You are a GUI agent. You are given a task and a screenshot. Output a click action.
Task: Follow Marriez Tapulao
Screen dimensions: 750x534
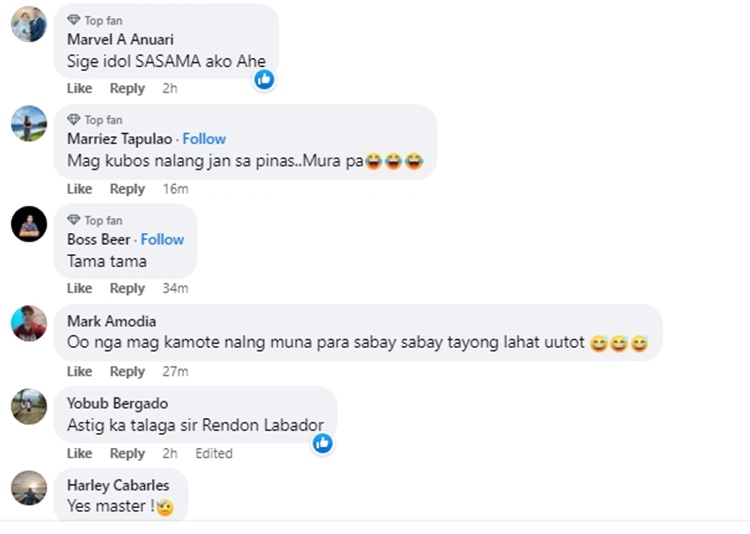click(204, 139)
